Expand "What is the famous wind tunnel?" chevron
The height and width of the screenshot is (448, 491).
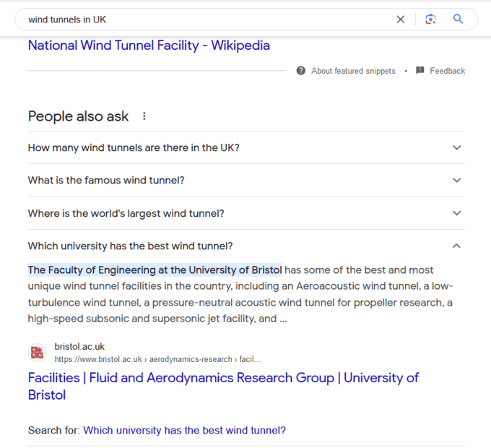456,181
